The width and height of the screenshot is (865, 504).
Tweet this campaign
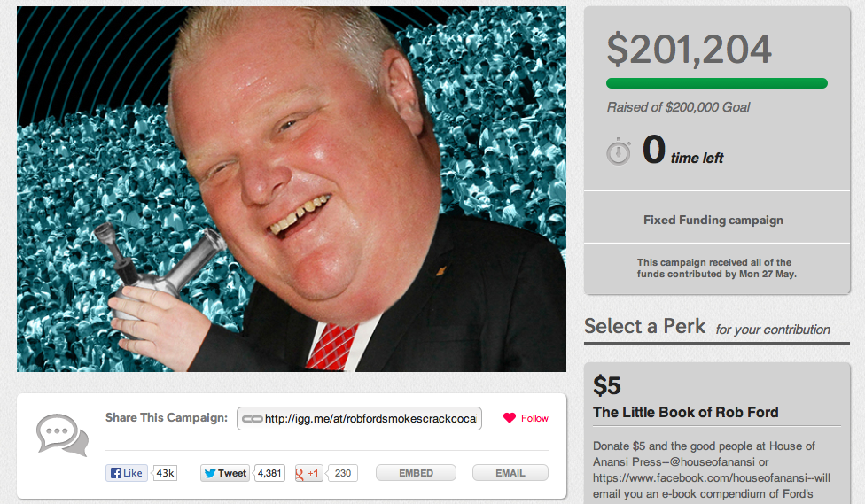click(x=225, y=473)
